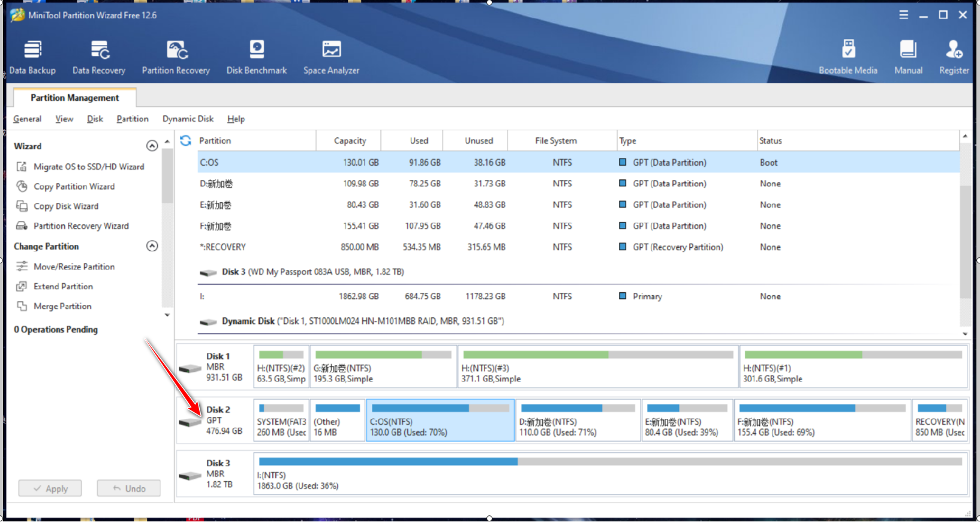Open the Disk menu
The height and width of the screenshot is (522, 980).
[95, 119]
